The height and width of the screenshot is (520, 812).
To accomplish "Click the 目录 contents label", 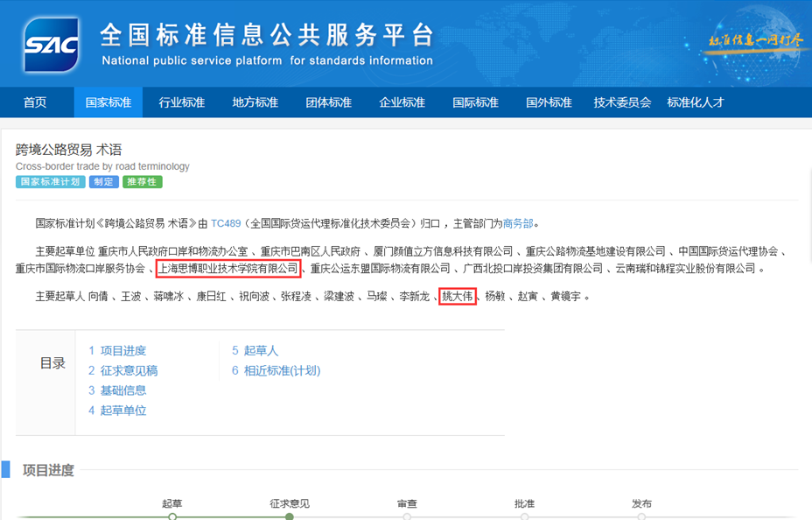I will (52, 363).
